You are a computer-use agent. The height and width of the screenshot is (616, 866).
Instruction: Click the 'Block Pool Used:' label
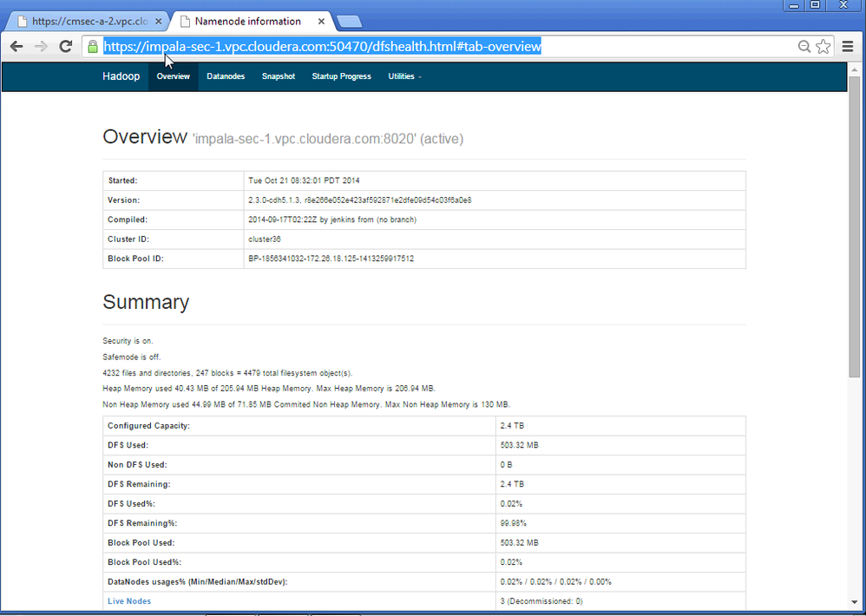pyautogui.click(x=141, y=542)
